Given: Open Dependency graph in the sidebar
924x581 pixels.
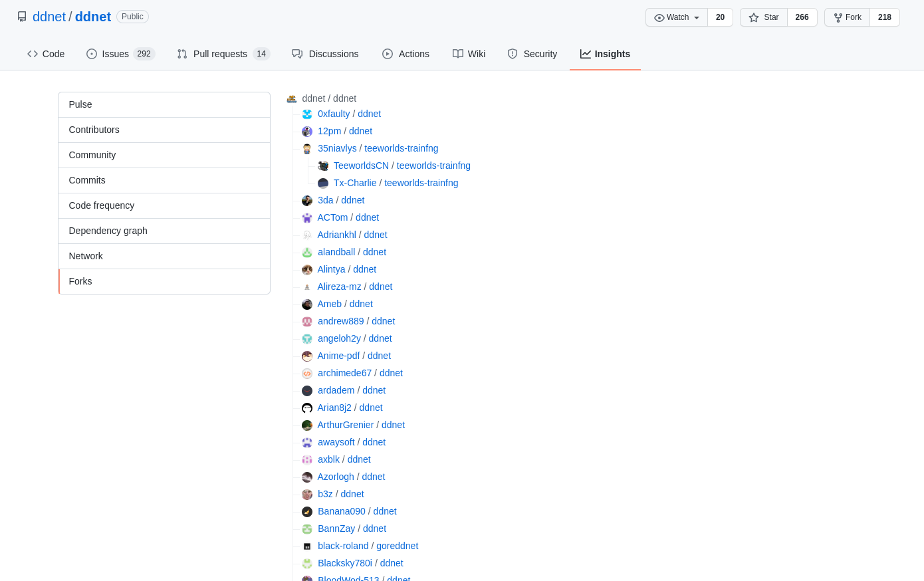Looking at the screenshot, I should (x=164, y=231).
